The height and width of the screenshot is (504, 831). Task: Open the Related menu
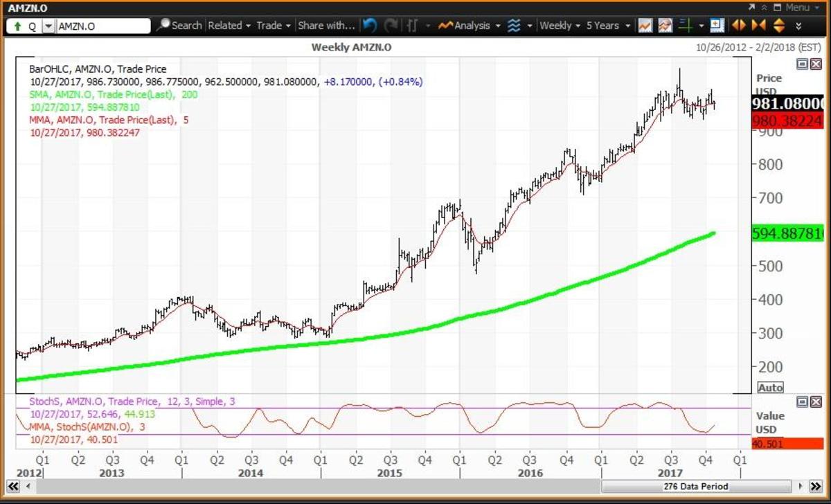229,26
